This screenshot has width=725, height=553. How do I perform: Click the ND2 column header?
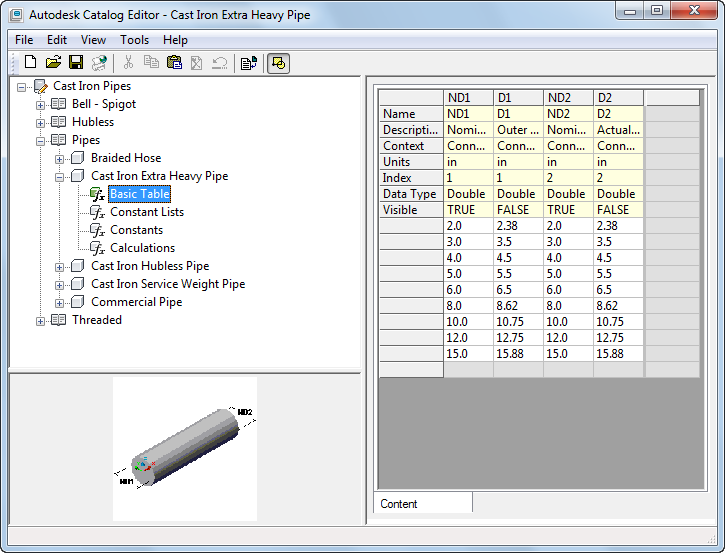[x=568, y=98]
